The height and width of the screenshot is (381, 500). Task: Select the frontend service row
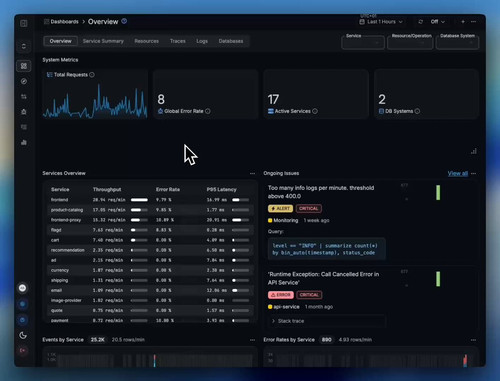[x=150, y=200]
